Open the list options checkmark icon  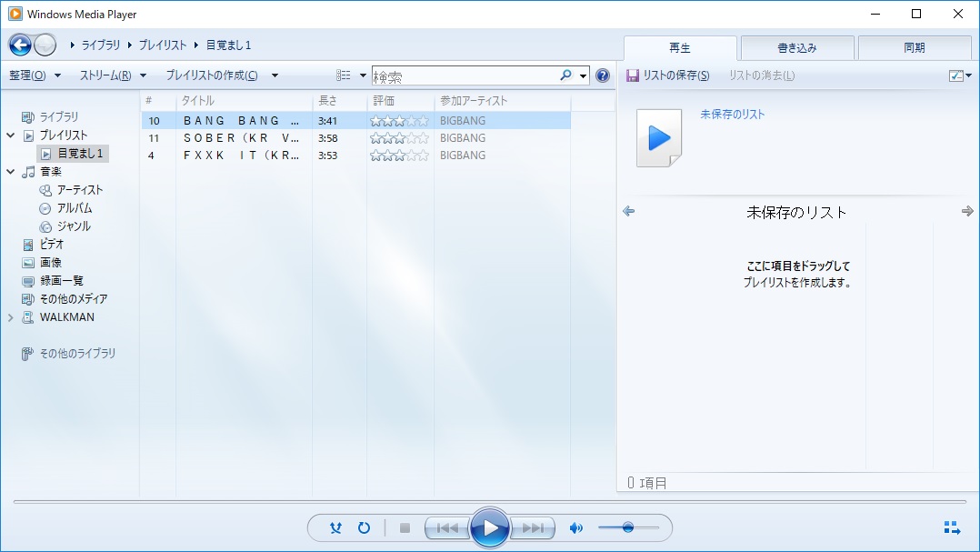[x=955, y=75]
